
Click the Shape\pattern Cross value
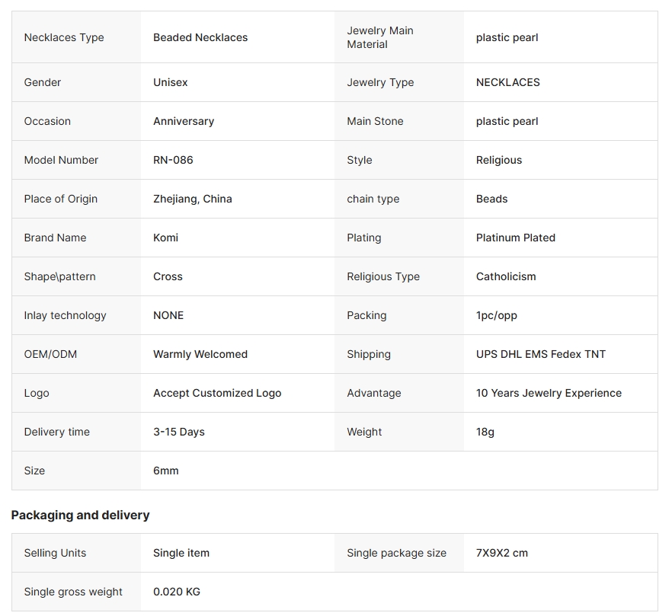(168, 276)
